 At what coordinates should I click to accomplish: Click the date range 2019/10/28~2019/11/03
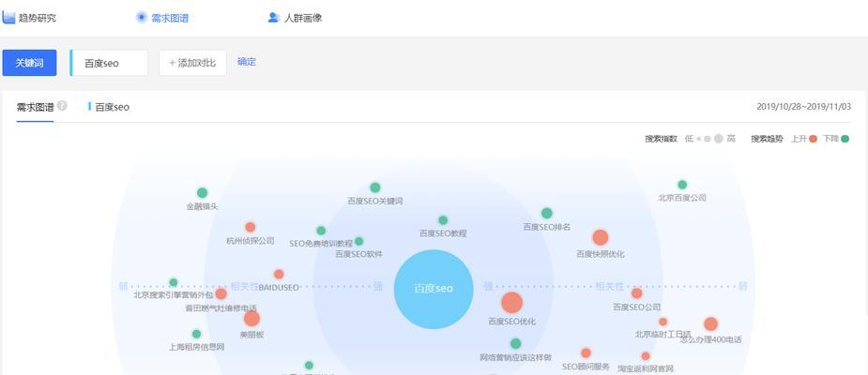click(x=804, y=107)
